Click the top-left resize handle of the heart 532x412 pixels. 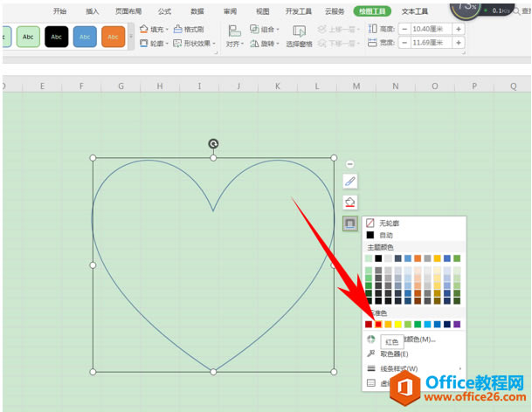[x=93, y=158]
